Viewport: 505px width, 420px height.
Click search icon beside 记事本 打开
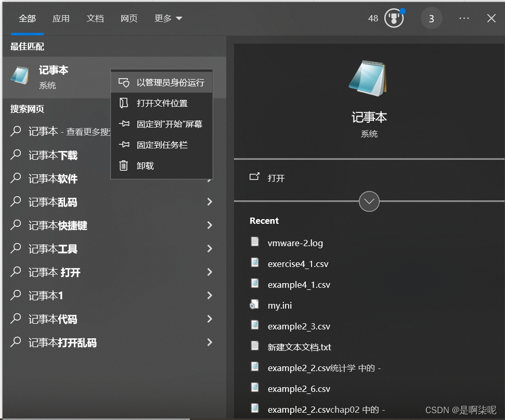pyautogui.click(x=16, y=272)
